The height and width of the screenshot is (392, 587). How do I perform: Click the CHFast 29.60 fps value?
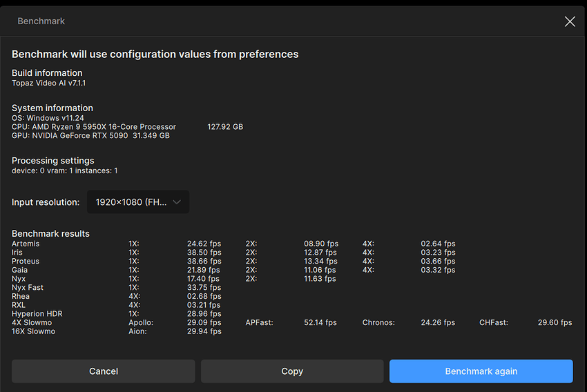pos(555,322)
